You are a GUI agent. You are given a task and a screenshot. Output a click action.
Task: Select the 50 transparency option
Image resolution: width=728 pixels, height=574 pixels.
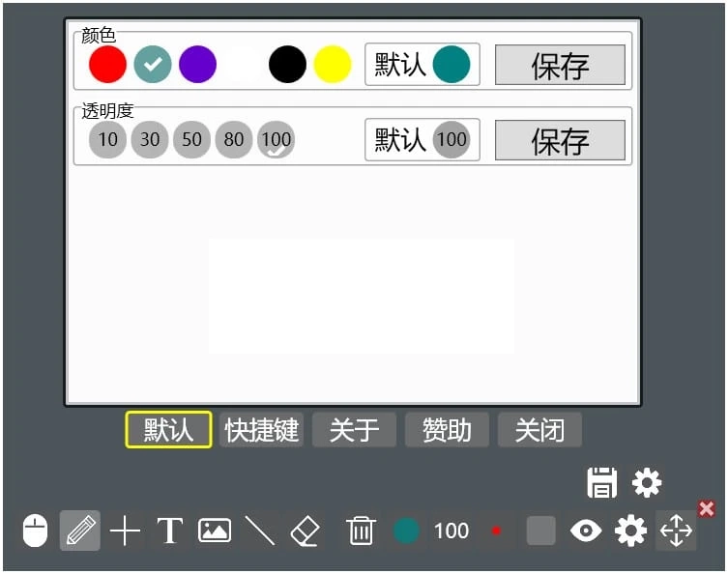point(191,140)
